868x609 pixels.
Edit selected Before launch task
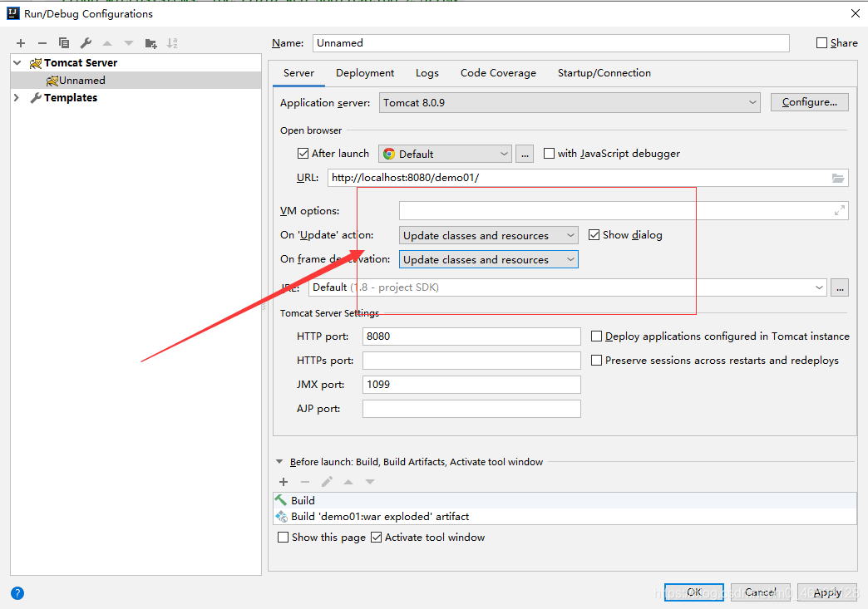point(327,482)
